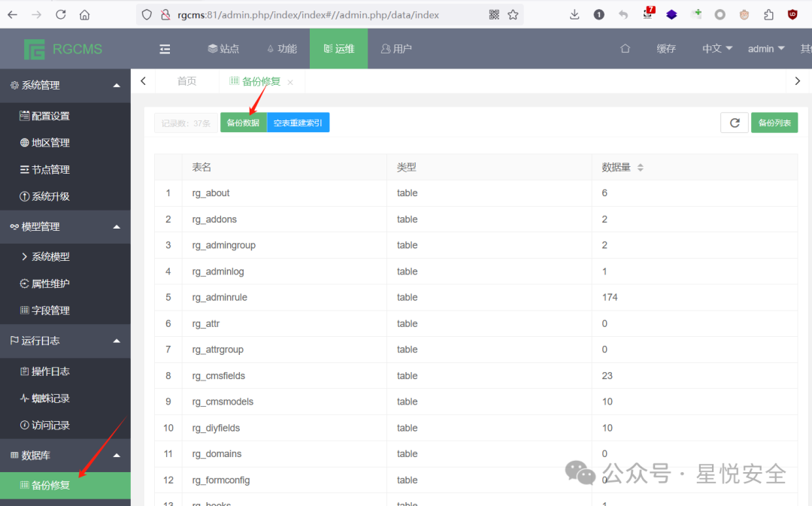Expand the 系统模型 submenu
812x506 pixels.
(x=65, y=256)
